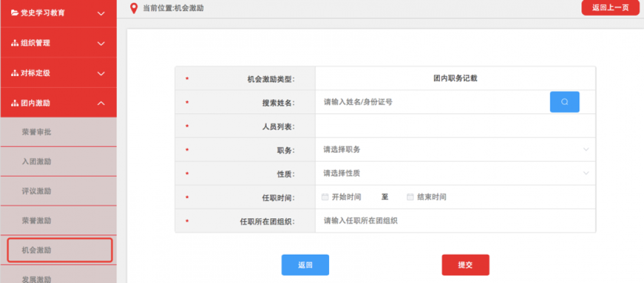The width and height of the screenshot is (644, 283).
Task: Select 入团激励 in the sidebar
Action: (x=37, y=162)
